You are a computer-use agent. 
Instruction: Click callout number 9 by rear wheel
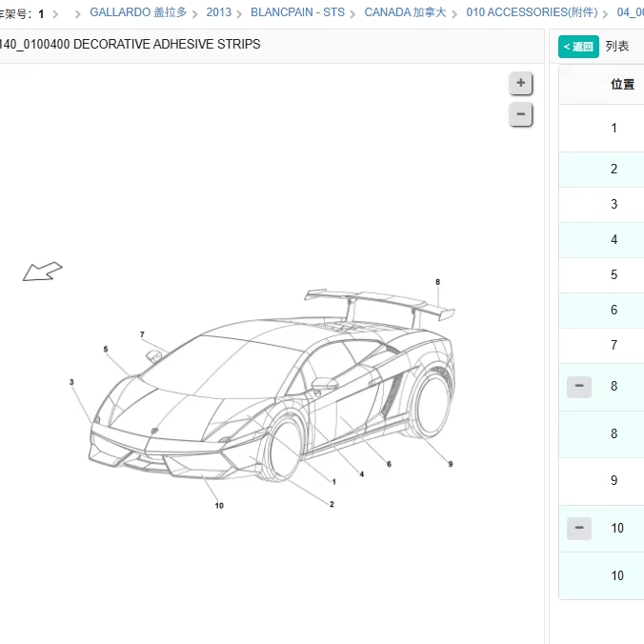click(x=450, y=464)
